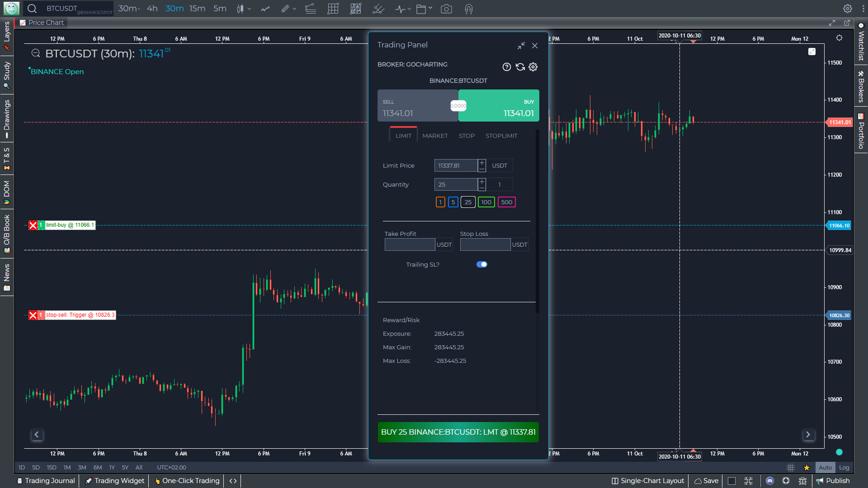Report a bug via the bug icon

click(803, 481)
